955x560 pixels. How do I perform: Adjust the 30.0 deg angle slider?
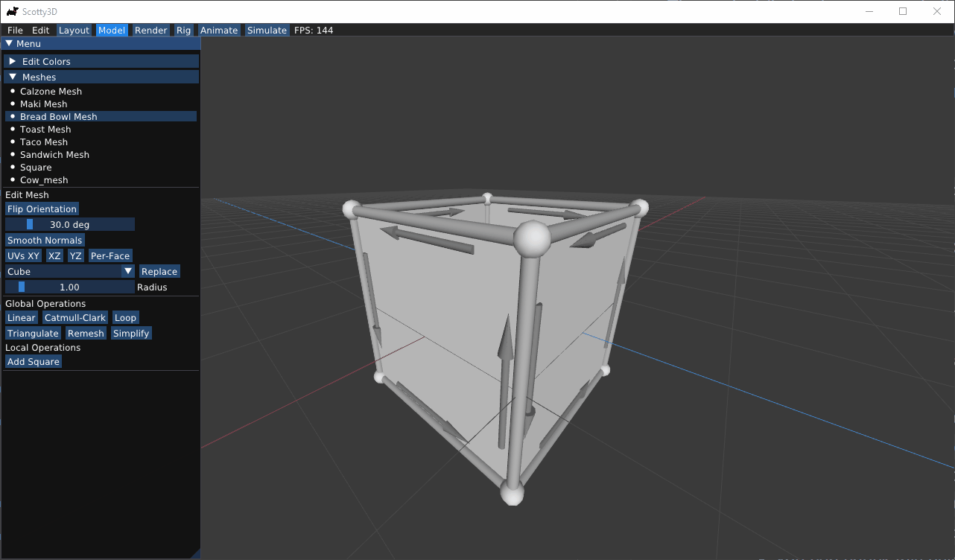pyautogui.click(x=70, y=225)
